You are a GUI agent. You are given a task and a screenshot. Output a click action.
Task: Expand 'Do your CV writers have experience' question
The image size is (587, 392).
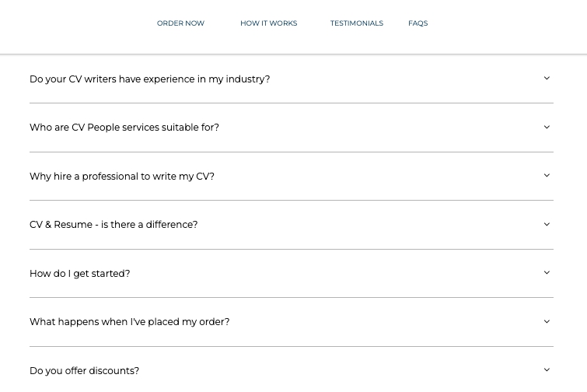(150, 79)
